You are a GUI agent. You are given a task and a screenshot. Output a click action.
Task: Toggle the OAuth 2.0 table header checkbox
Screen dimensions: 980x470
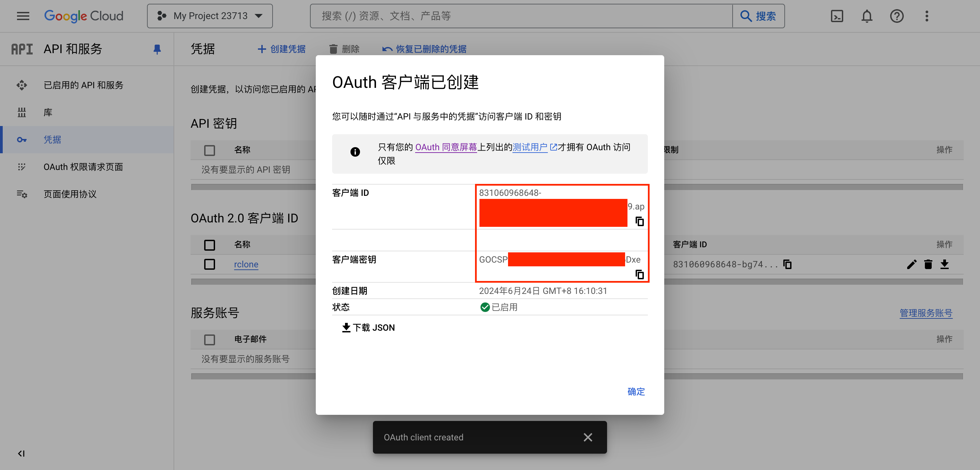209,245
